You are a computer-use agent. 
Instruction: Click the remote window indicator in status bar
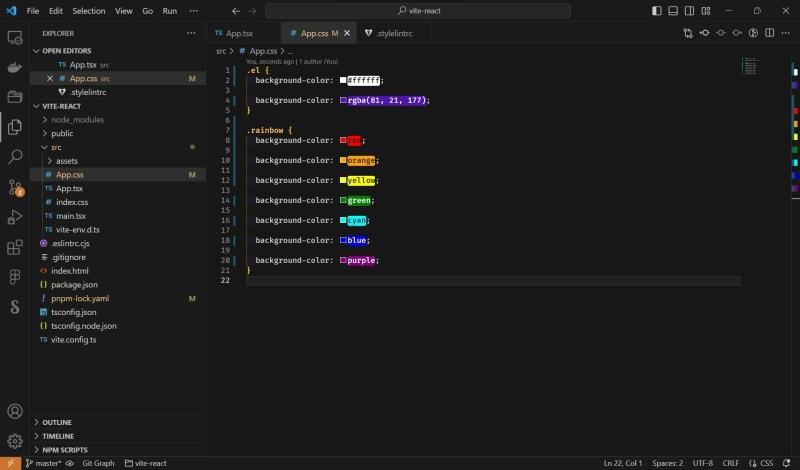tap(10, 463)
